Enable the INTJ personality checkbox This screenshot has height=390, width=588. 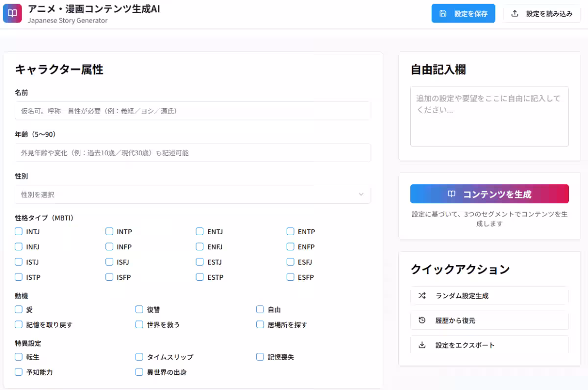click(19, 231)
